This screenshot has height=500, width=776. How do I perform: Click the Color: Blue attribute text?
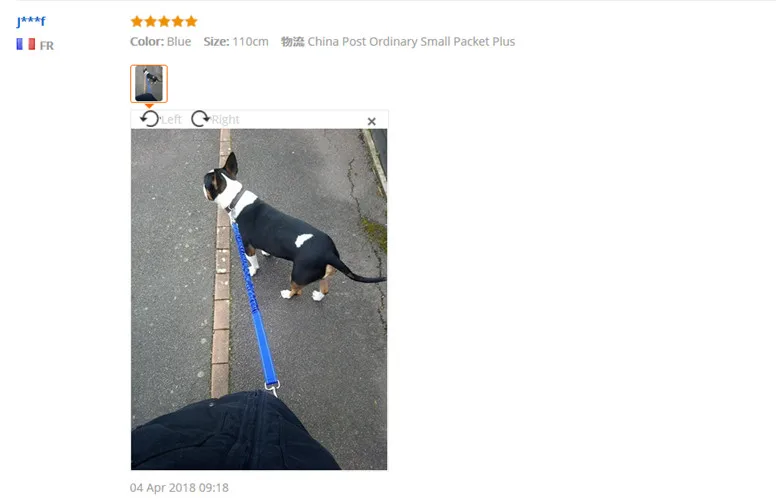[160, 42]
